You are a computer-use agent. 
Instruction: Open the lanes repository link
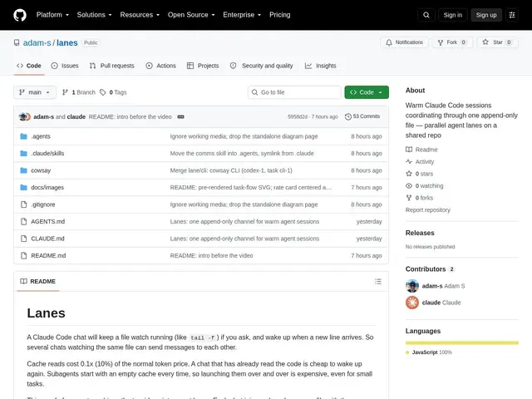(x=67, y=42)
